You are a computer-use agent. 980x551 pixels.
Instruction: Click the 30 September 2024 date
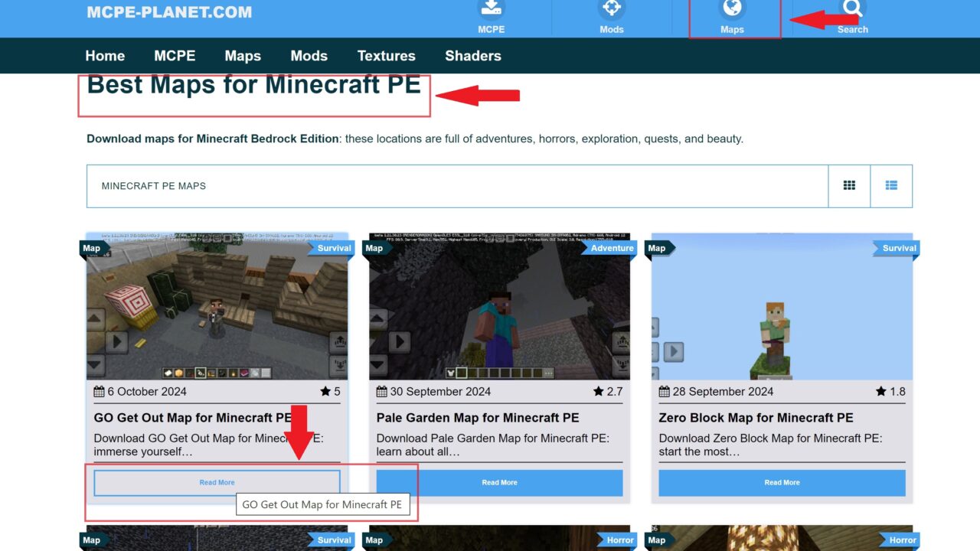click(x=440, y=392)
